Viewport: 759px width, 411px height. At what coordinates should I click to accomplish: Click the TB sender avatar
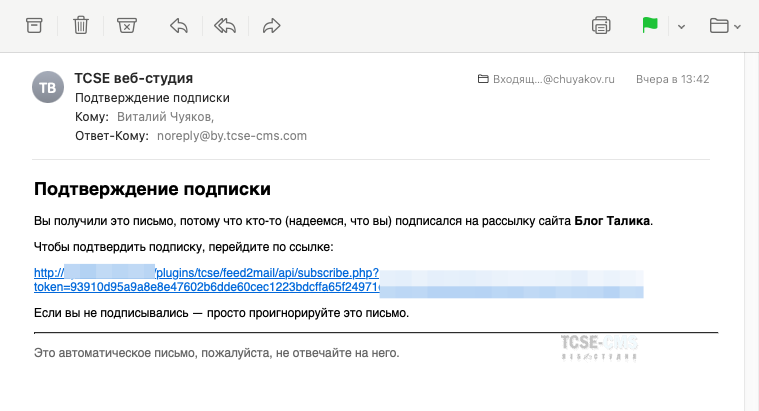[47, 88]
